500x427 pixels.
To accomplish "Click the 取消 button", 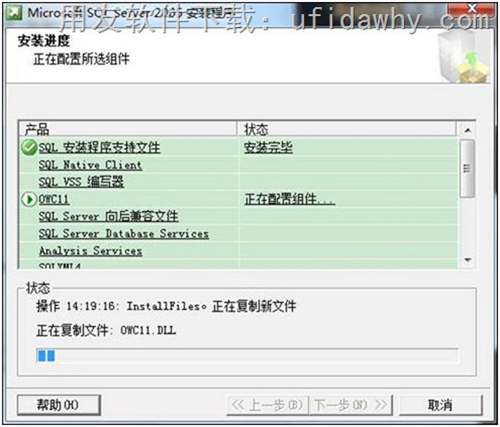I will (x=440, y=405).
